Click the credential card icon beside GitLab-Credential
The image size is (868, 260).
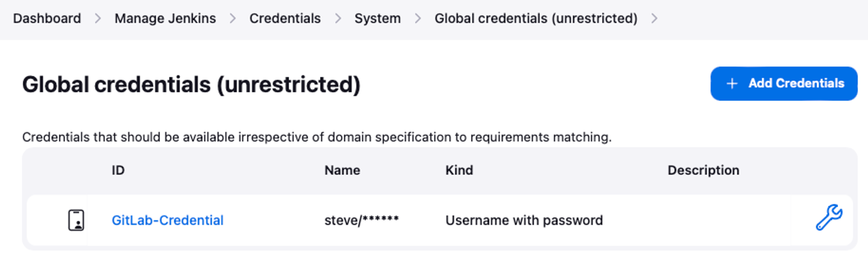[x=76, y=220]
